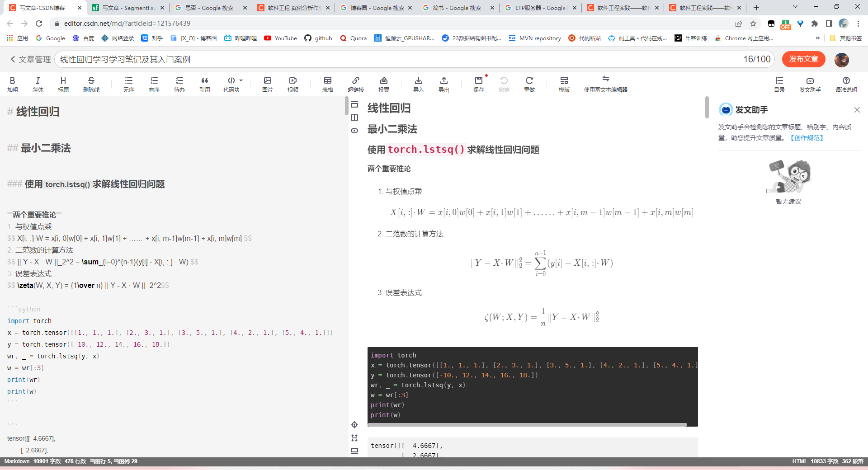Click the editor pane vertical scrollbar

[346, 106]
